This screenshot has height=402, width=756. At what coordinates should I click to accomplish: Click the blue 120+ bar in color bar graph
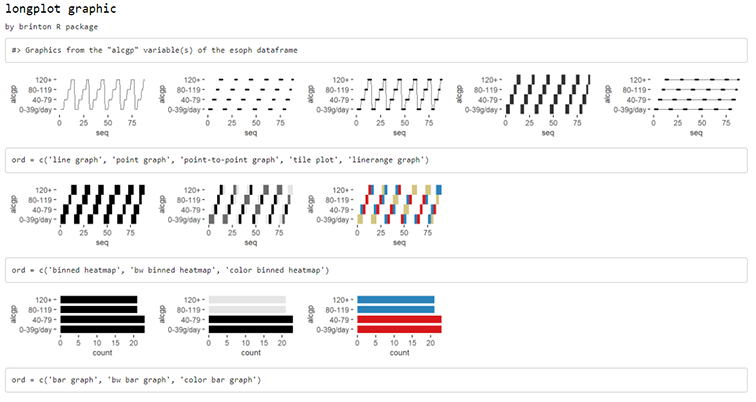pyautogui.click(x=396, y=300)
